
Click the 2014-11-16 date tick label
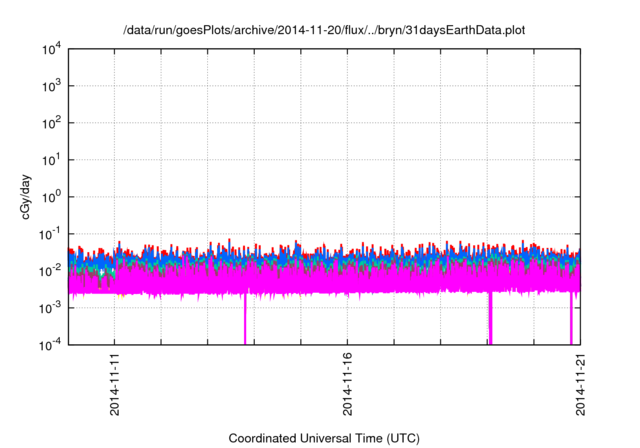point(347,384)
